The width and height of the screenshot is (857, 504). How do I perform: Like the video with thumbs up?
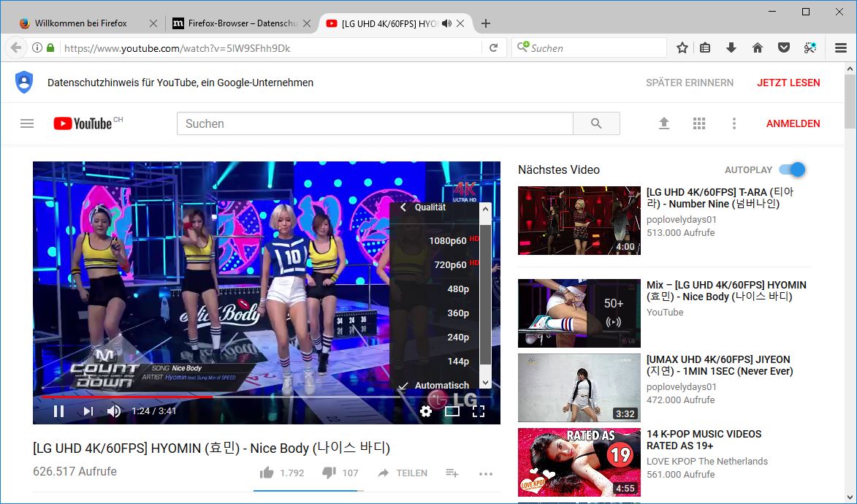pyautogui.click(x=267, y=473)
